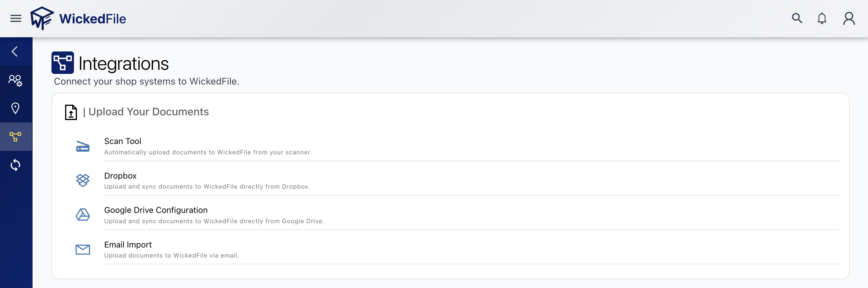Click the scanner icon next to Scan Tool
The width and height of the screenshot is (868, 288).
(83, 146)
